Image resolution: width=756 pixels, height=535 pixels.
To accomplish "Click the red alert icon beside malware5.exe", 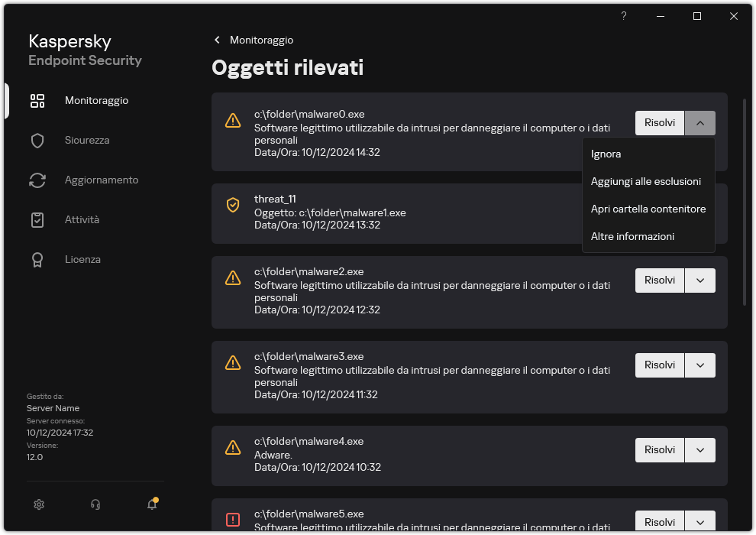I will [233, 520].
